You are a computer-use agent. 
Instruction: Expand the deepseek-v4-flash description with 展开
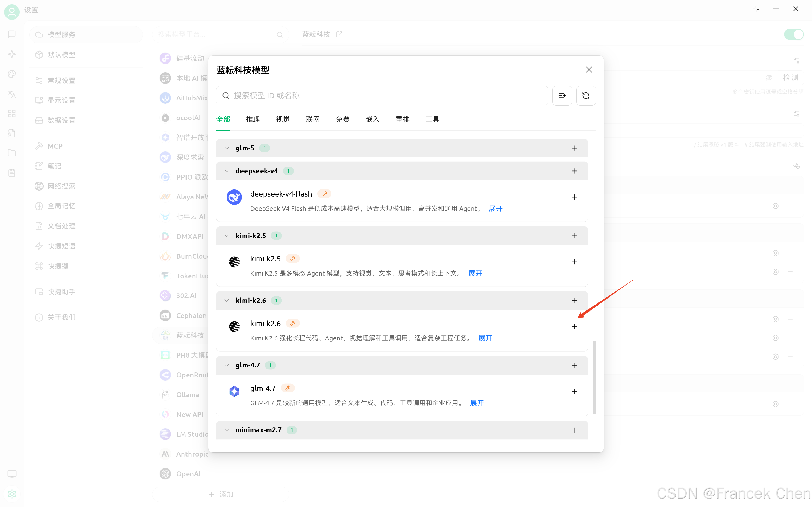click(x=495, y=208)
